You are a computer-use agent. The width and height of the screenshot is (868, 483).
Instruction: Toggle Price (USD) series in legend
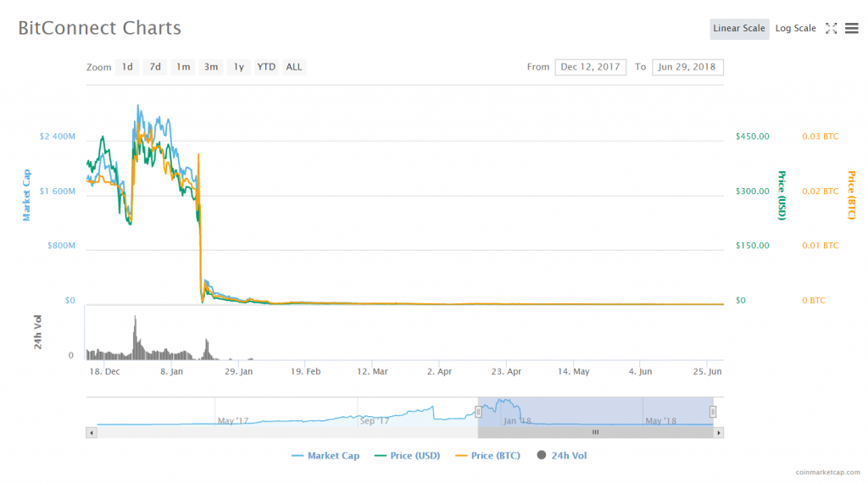[407, 456]
